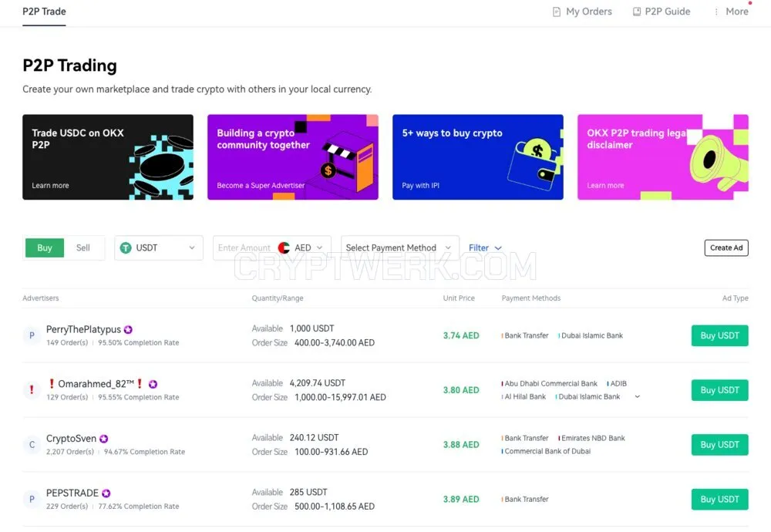The width and height of the screenshot is (771, 532).
Task: Click the Quantity/Range column header
Action: pyautogui.click(x=278, y=298)
